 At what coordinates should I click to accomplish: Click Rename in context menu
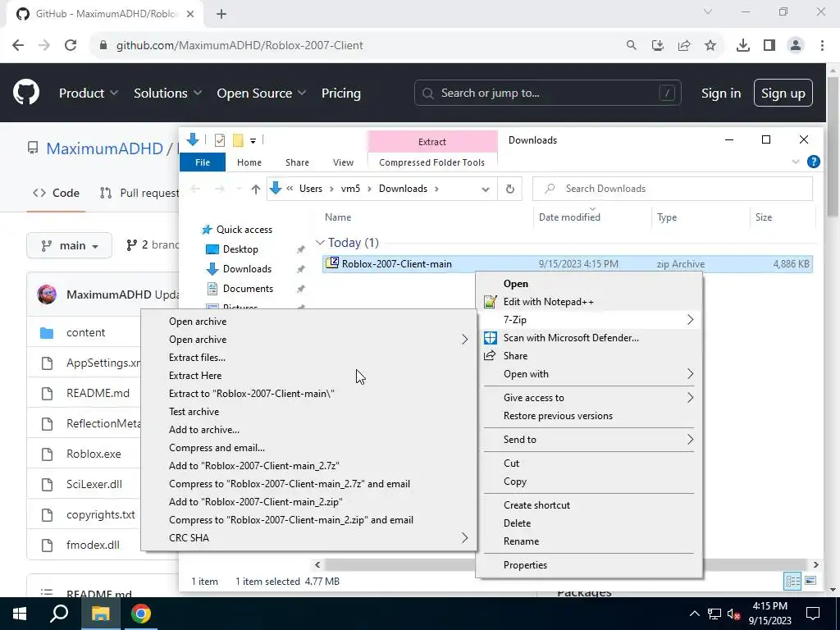coord(589,541)
